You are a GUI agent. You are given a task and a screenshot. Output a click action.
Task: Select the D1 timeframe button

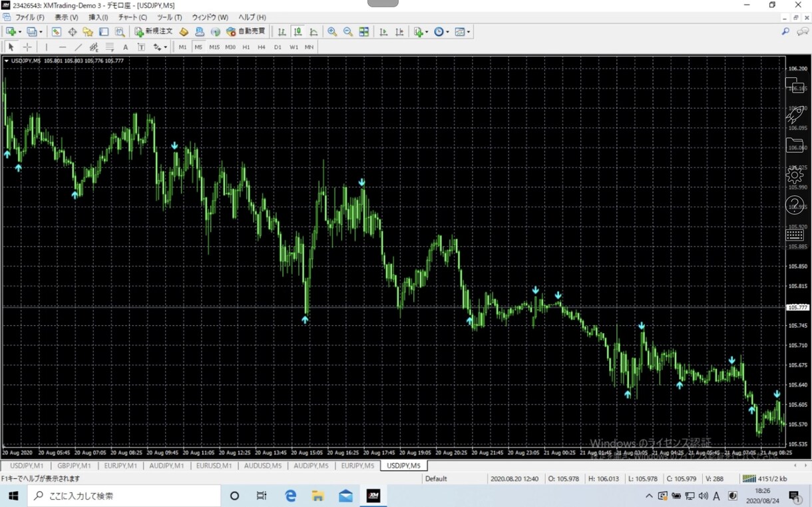[278, 47]
